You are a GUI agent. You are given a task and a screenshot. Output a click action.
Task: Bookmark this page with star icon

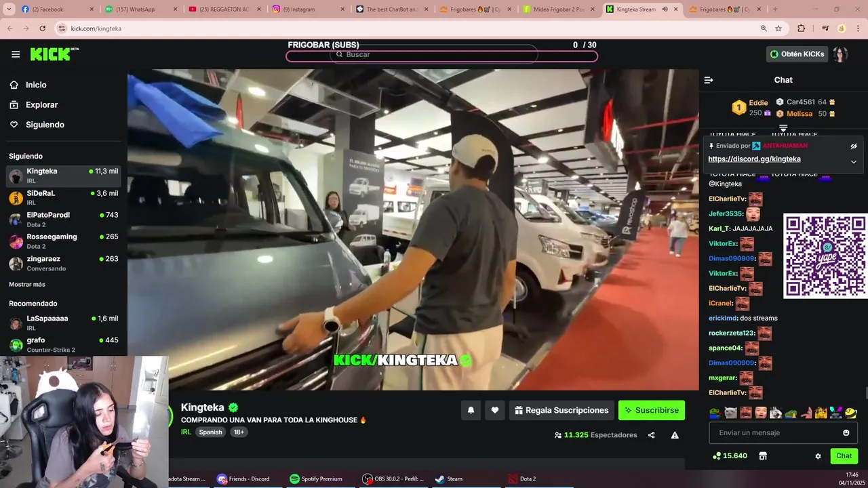click(778, 28)
